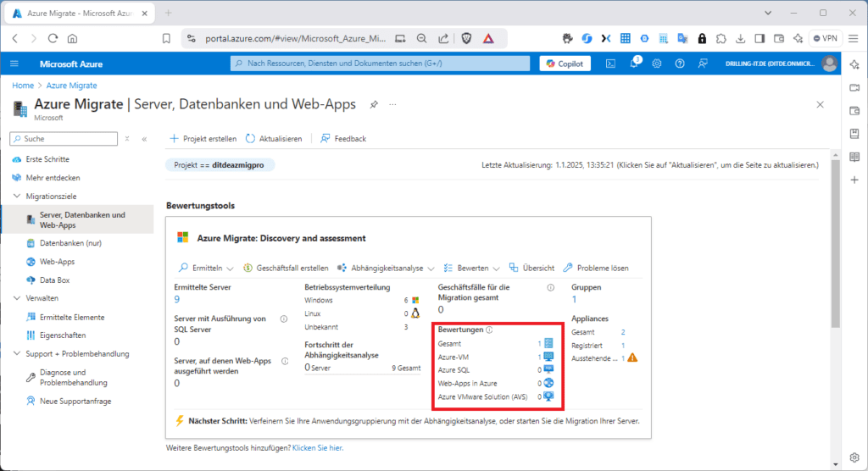
Task: Reload the page in browser toolbar
Action: coord(53,38)
